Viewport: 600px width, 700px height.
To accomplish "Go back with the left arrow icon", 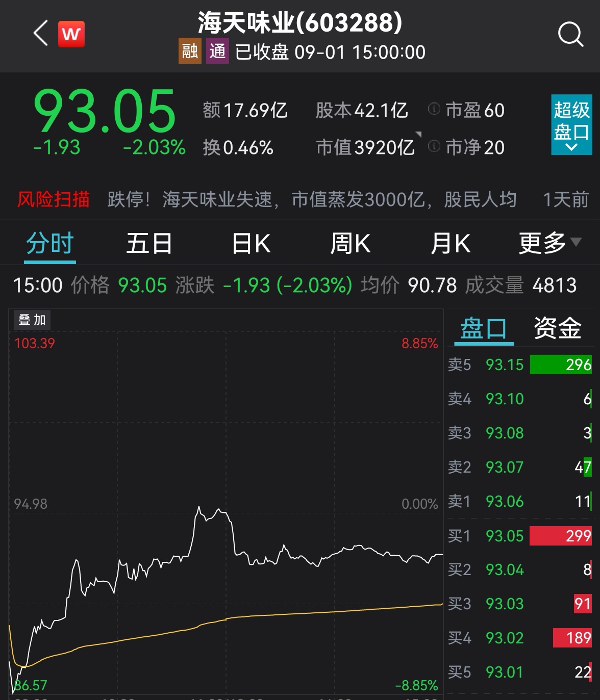I will (x=41, y=34).
